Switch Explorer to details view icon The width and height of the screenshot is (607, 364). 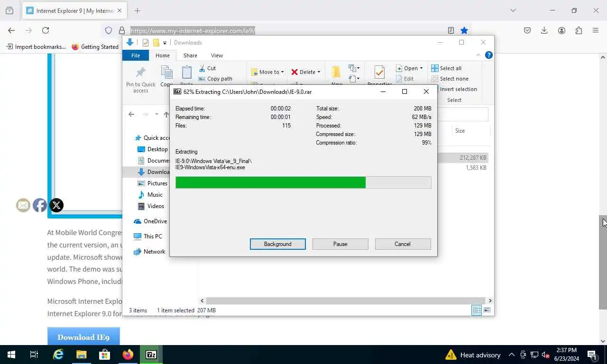click(x=477, y=310)
